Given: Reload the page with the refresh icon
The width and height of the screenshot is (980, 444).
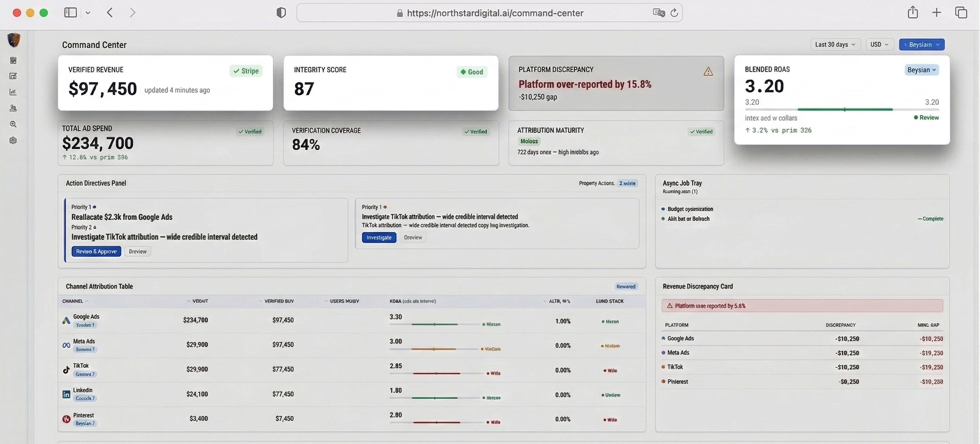Looking at the screenshot, I should pos(674,13).
